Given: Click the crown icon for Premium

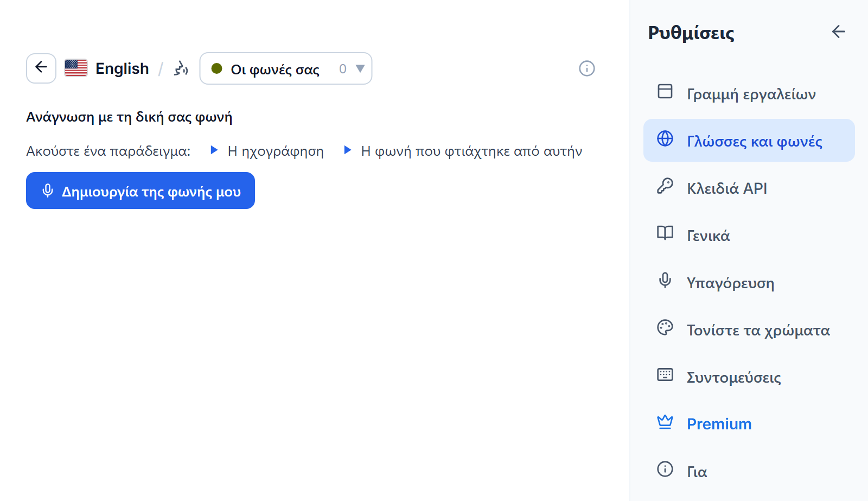Looking at the screenshot, I should pos(665,422).
